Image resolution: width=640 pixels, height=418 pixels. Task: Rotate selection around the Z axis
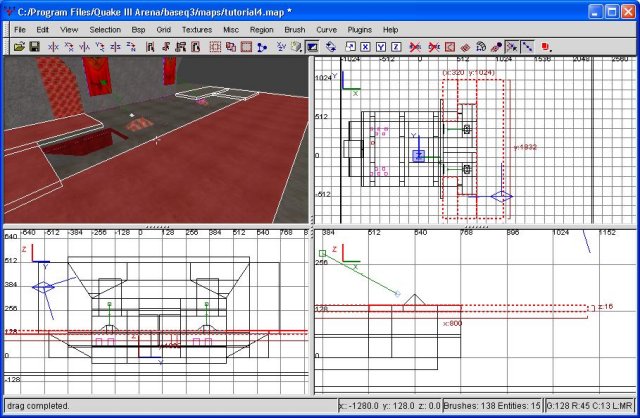[131, 47]
